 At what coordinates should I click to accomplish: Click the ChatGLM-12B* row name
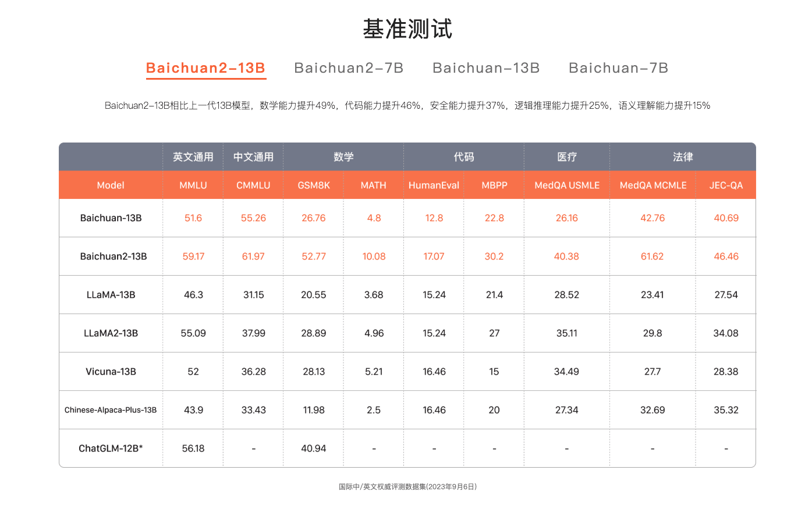coord(111,449)
